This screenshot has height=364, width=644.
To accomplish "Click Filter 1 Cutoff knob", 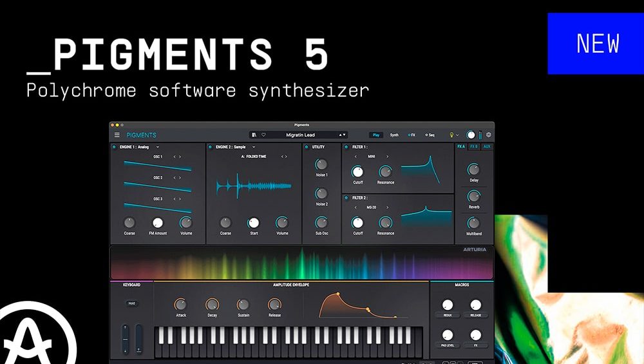I will tap(357, 172).
